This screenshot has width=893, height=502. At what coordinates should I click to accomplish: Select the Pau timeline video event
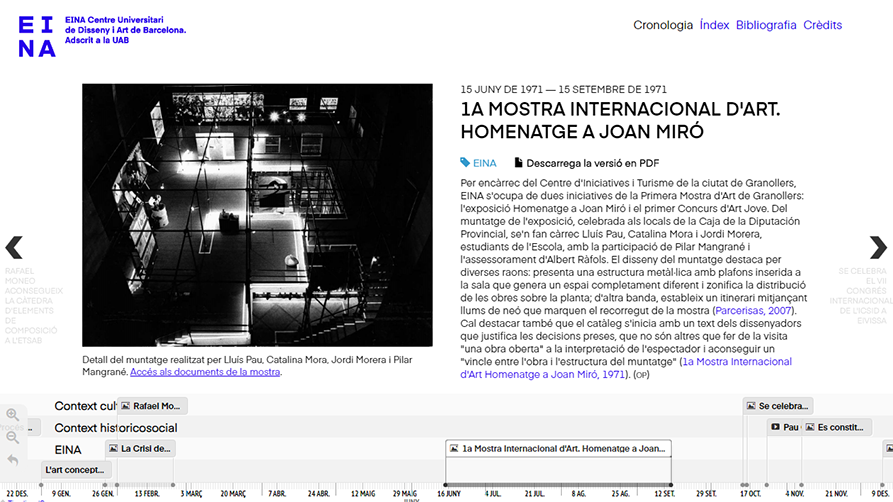(785, 427)
